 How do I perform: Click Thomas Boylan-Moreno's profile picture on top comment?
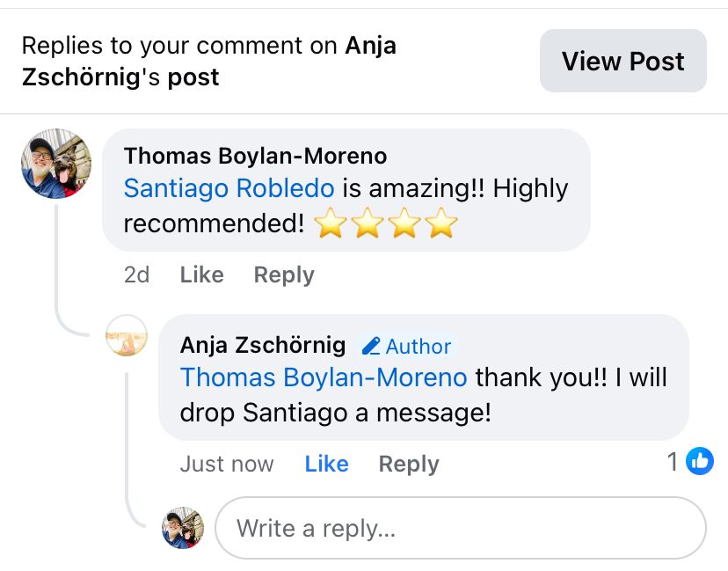[56, 164]
